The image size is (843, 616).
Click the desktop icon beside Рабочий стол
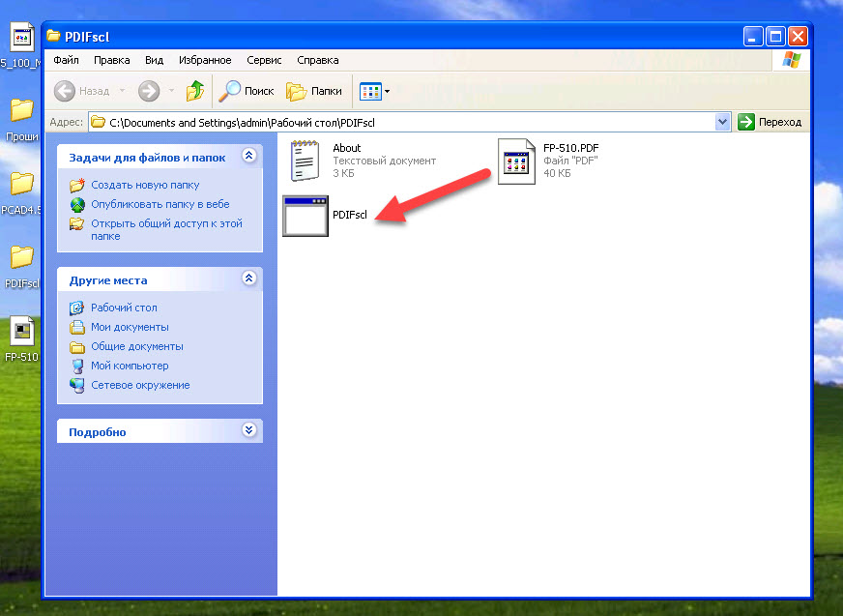pyautogui.click(x=77, y=308)
